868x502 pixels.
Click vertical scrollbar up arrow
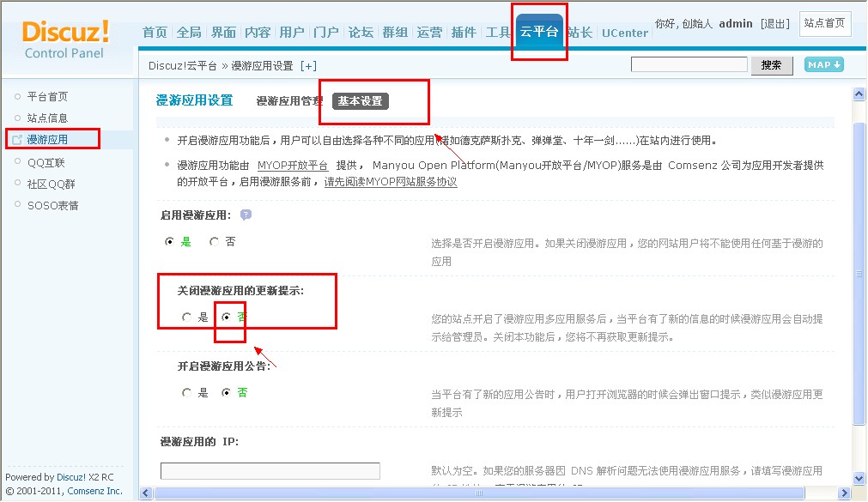(x=859, y=94)
